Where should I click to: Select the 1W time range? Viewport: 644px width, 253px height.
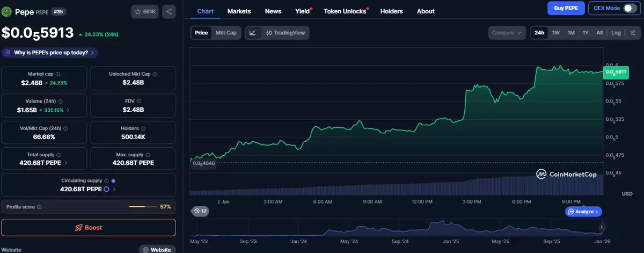pos(556,33)
